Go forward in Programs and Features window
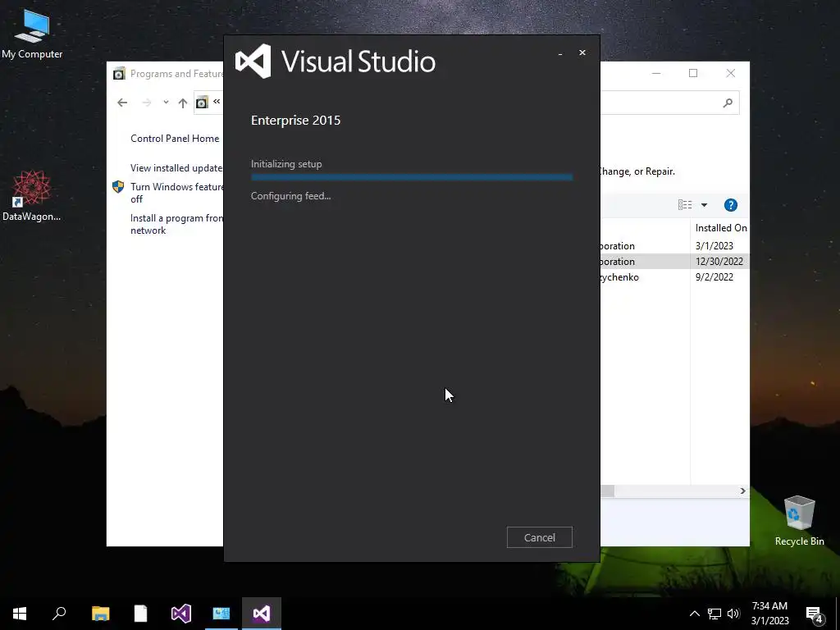This screenshot has width=840, height=630. tap(146, 103)
